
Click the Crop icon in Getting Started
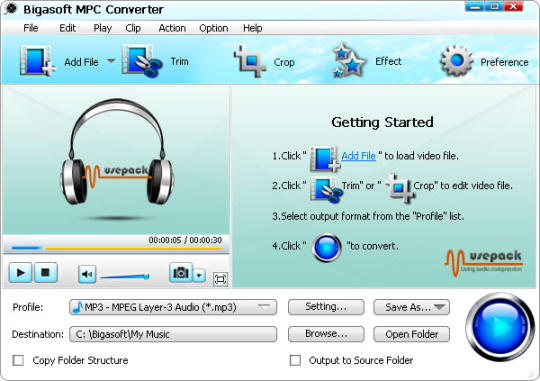[x=399, y=188]
